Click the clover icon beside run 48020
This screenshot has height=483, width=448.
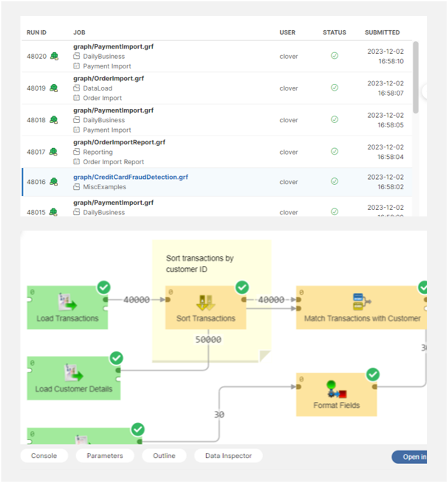pyautogui.click(x=54, y=56)
